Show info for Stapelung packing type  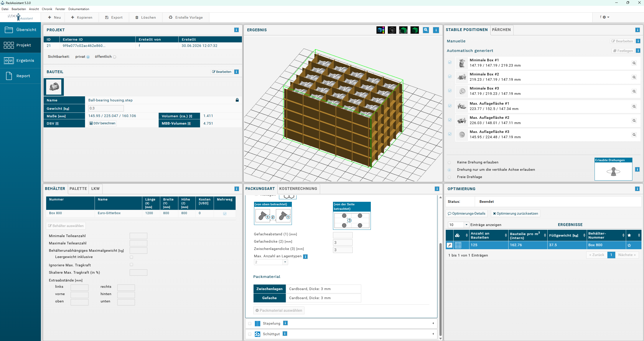(x=285, y=323)
